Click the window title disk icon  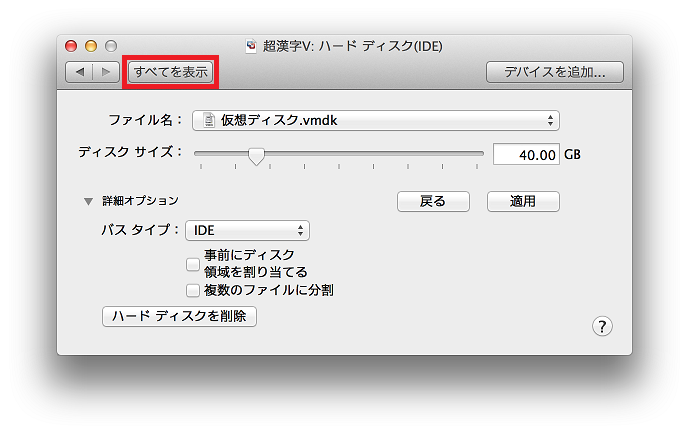pyautogui.click(x=252, y=46)
